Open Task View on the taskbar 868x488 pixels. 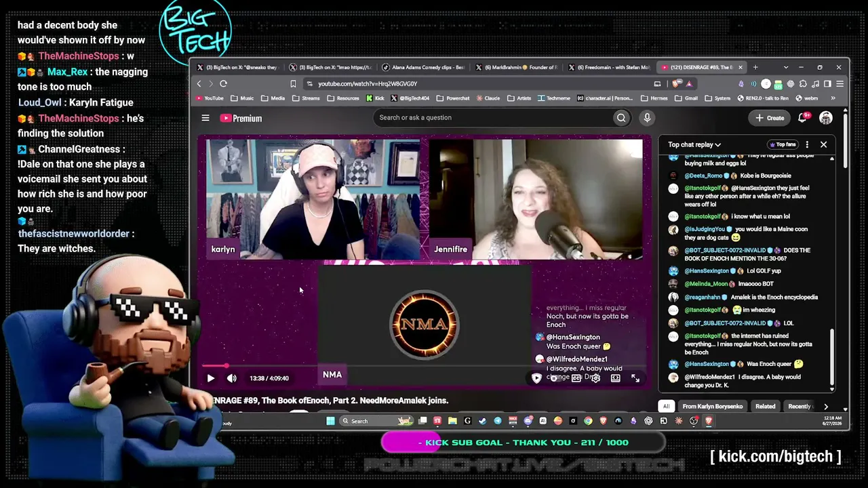[422, 421]
